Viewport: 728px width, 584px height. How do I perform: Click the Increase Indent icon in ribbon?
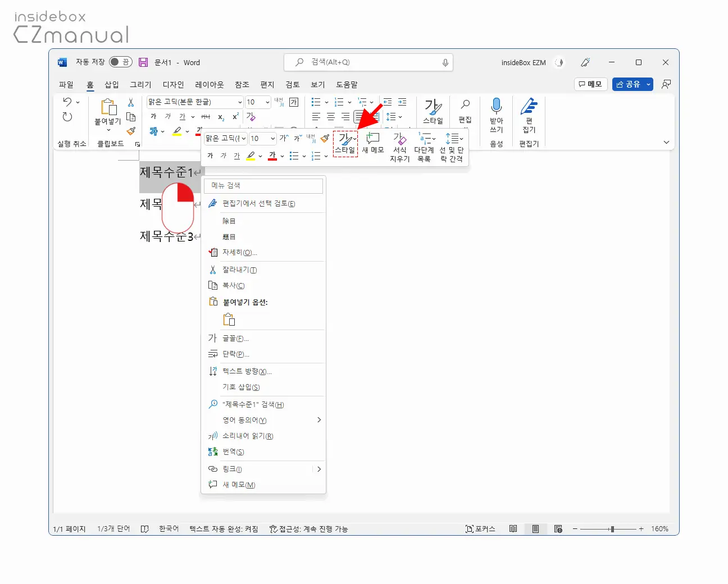pos(402,102)
